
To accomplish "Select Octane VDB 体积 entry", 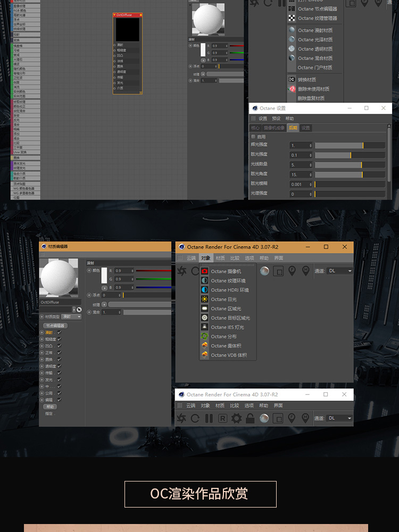I will tap(228, 355).
